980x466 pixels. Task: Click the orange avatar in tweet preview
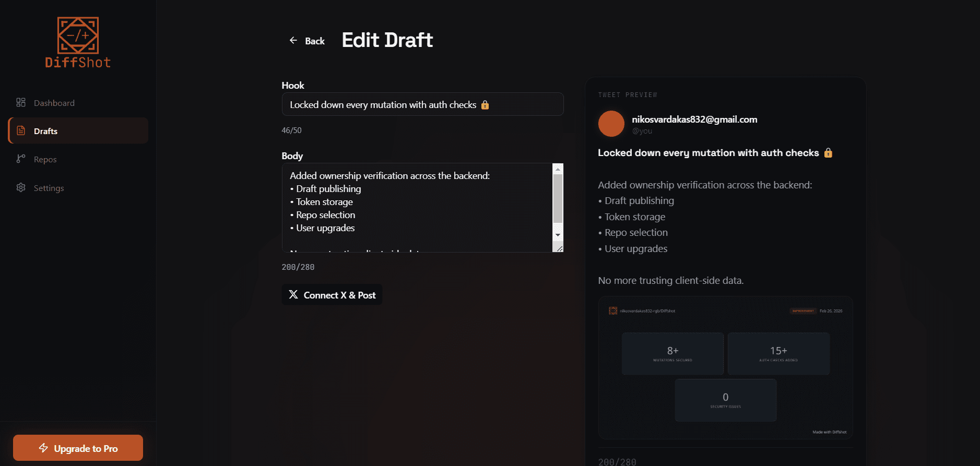[611, 124]
